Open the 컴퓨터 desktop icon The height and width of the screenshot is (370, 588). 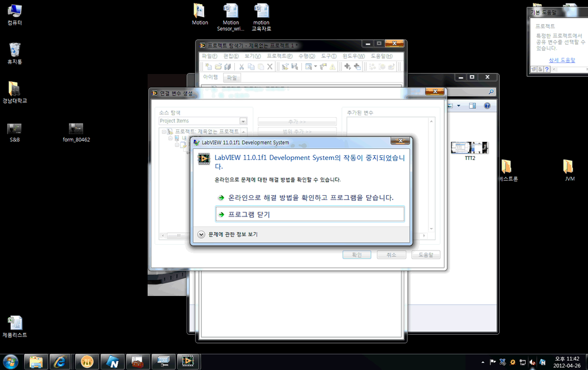click(x=15, y=15)
